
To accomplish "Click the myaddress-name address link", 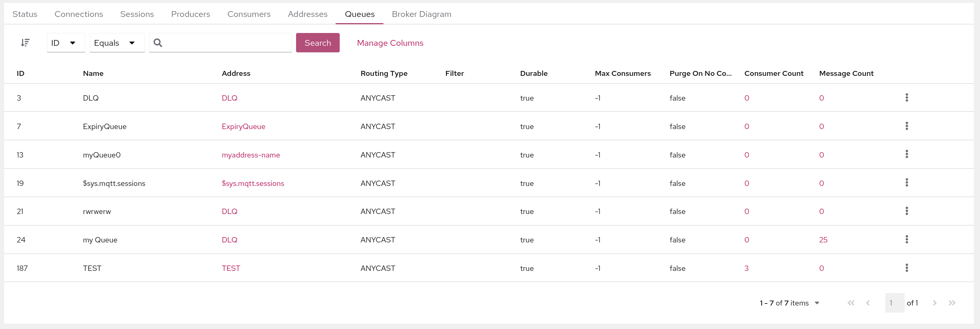I will 250,155.
